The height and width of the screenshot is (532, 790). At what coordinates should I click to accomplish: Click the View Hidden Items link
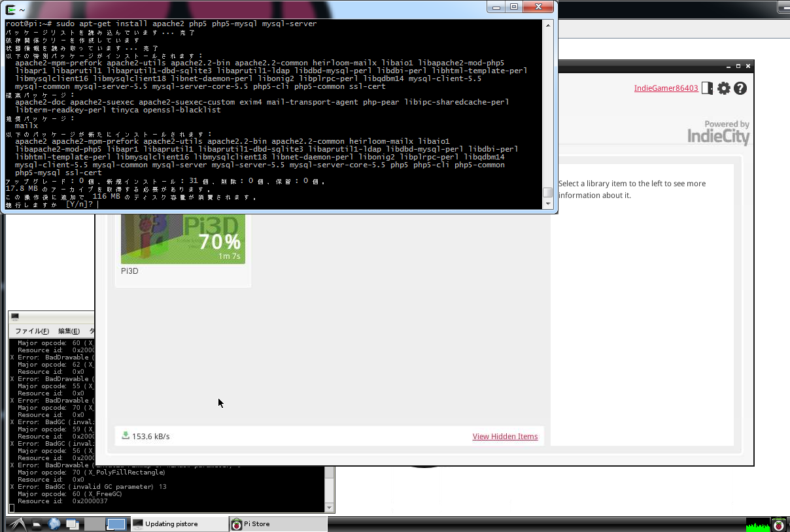pos(505,437)
